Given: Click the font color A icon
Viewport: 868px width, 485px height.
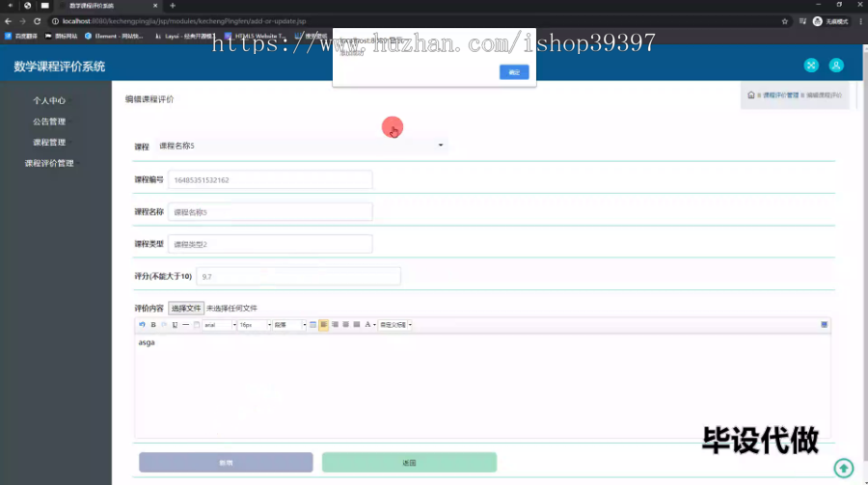Looking at the screenshot, I should [x=367, y=325].
